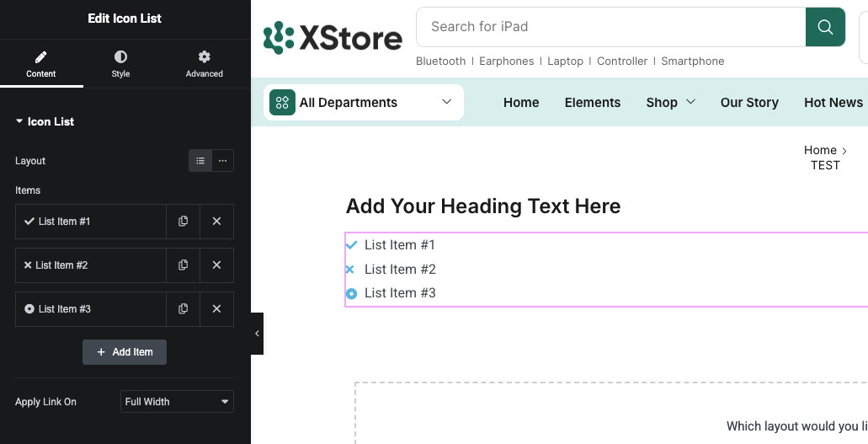This screenshot has width=868, height=444.
Task: Click the checkmark icon in preview list
Action: point(352,244)
